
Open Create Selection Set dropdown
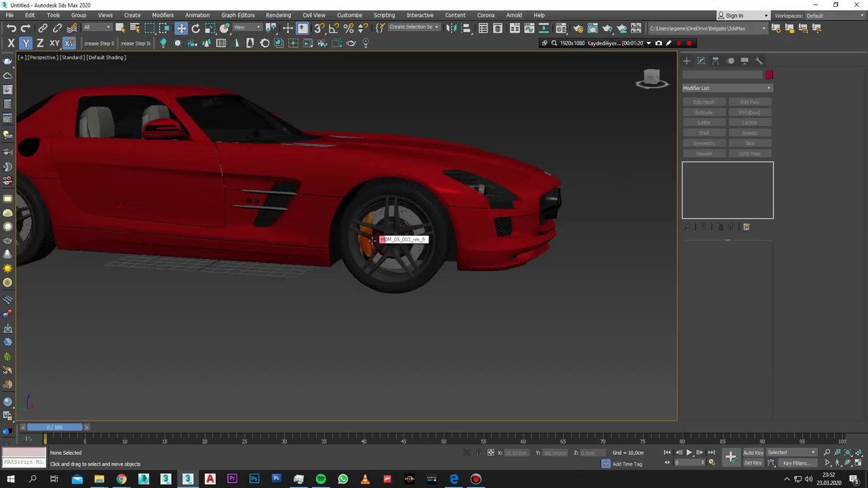tap(413, 27)
